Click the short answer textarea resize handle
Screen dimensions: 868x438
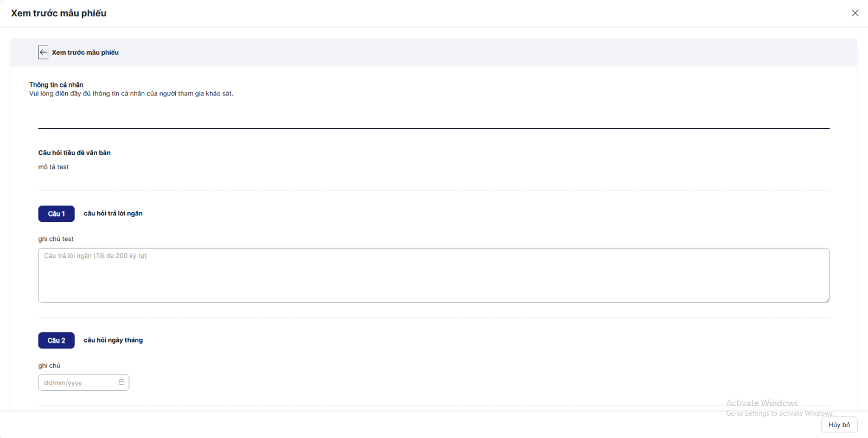pos(827,300)
